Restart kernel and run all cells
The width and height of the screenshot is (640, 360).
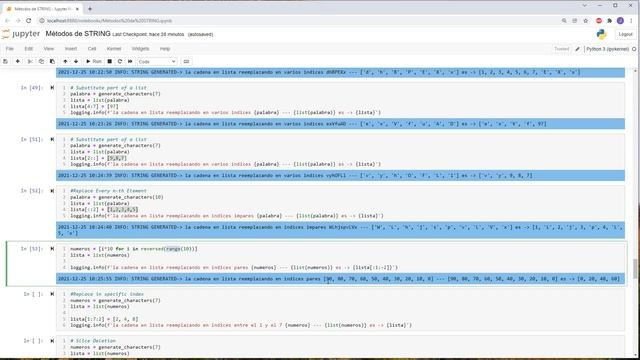130,61
